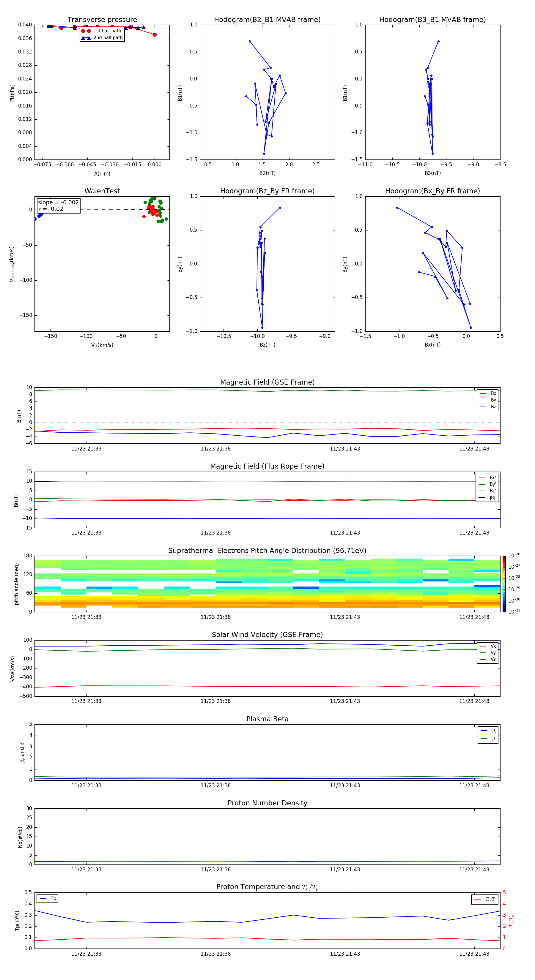Click the 'pitch angle (deg)' y-axis label
This screenshot has height=980, width=535.
coord(16,584)
